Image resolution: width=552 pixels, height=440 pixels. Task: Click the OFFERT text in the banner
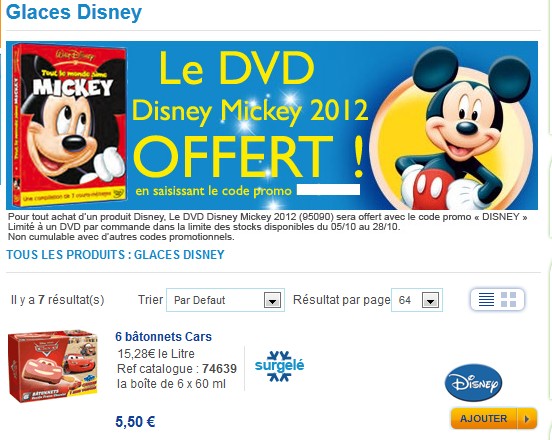tap(233, 157)
